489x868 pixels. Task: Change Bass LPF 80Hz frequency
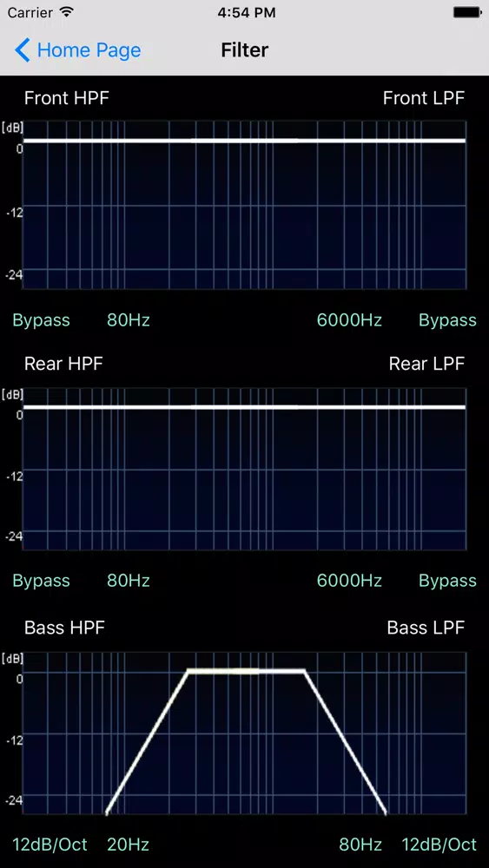[x=360, y=845]
